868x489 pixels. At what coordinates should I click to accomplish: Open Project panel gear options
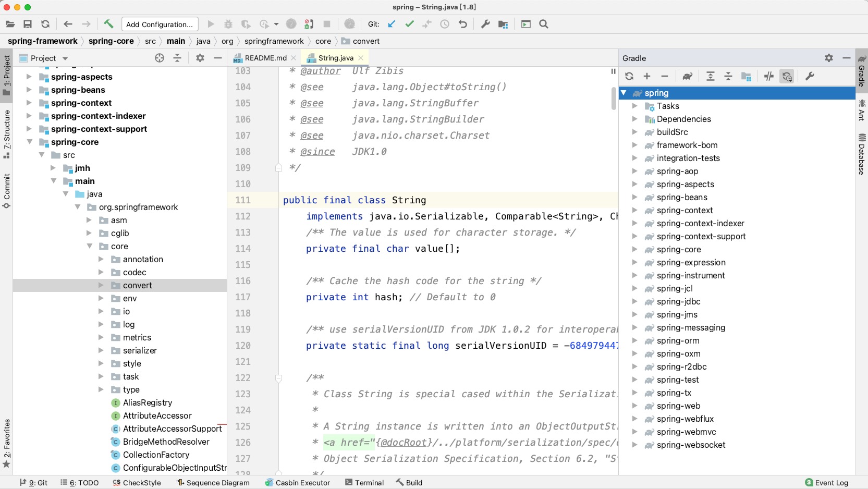[x=200, y=58]
